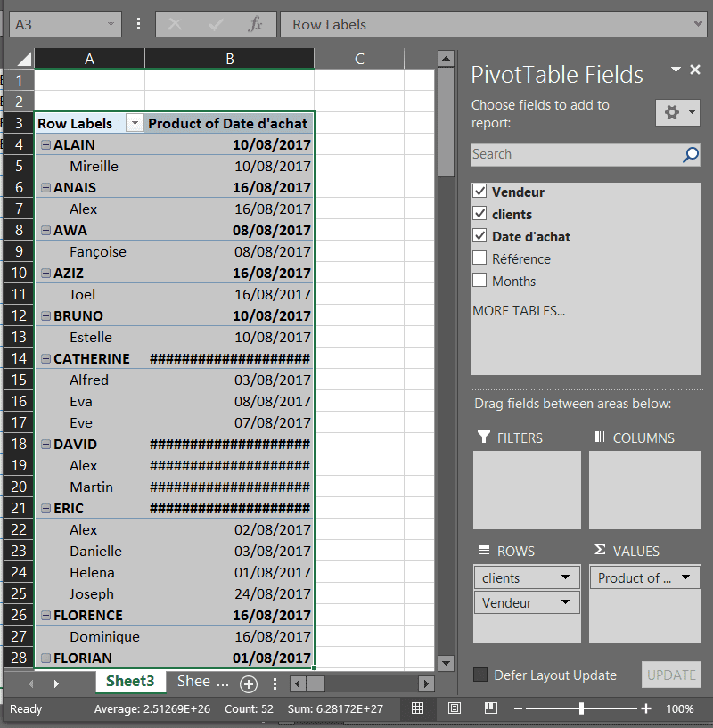Select the Sheet3 tab
This screenshot has height=728, width=713.
pos(130,682)
